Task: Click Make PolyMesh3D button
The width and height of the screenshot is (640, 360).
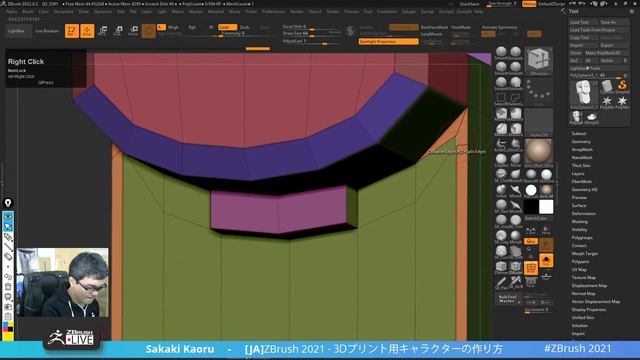Action: [607, 53]
